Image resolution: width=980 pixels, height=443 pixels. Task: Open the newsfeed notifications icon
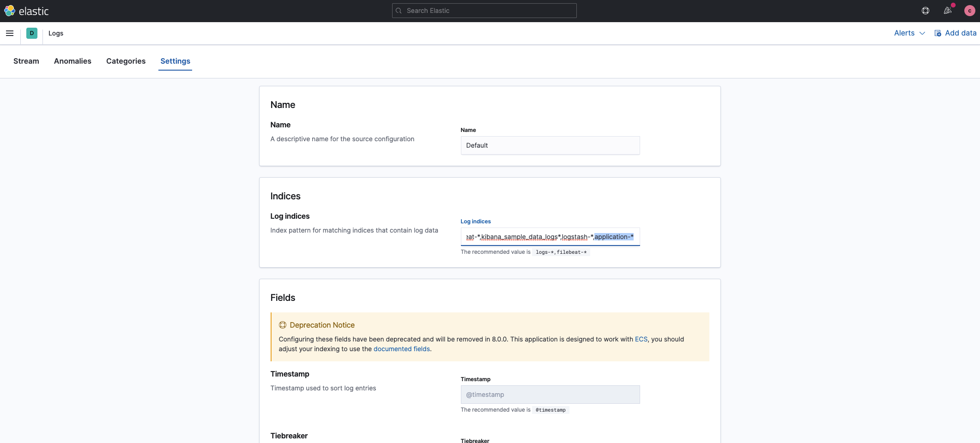tap(948, 11)
